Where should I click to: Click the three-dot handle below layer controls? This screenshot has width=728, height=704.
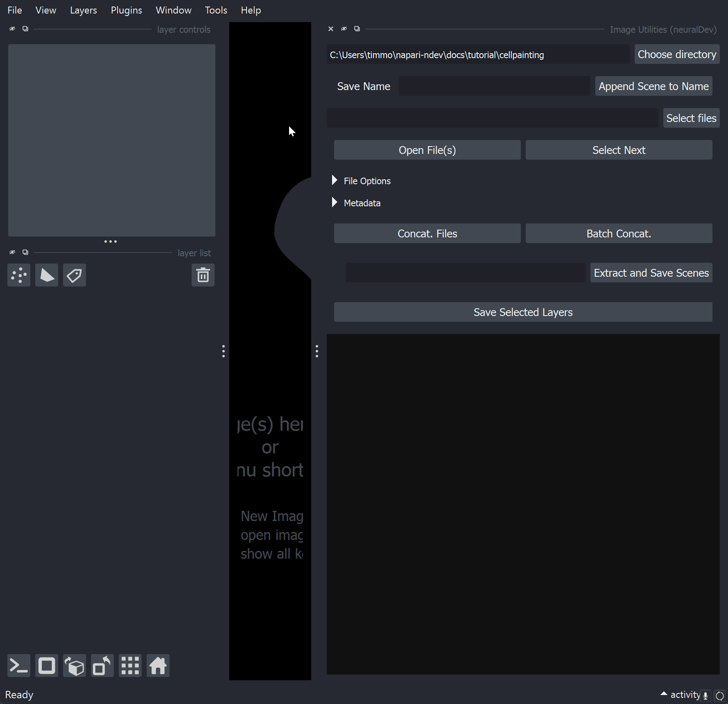point(111,241)
